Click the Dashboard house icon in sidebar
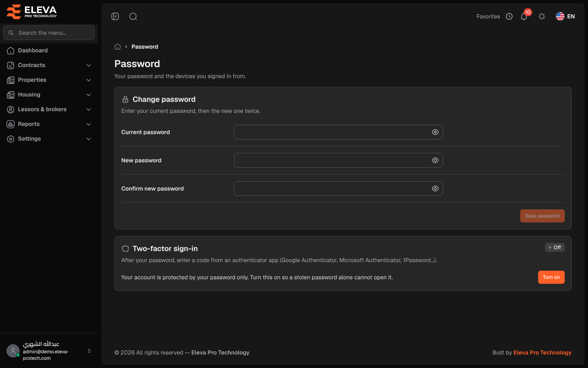 (11, 51)
